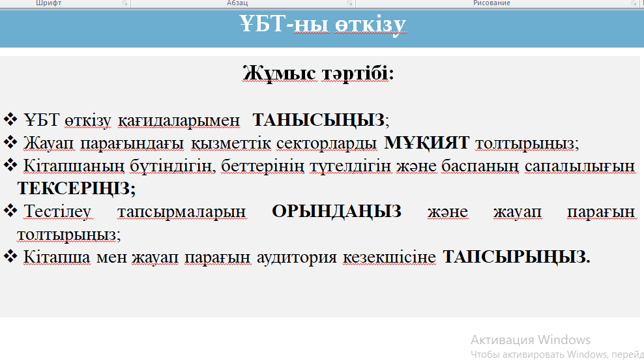Open the Шрифт dialog launcher
Viewport: 644px width, 363px height.
pyautogui.click(x=124, y=3)
